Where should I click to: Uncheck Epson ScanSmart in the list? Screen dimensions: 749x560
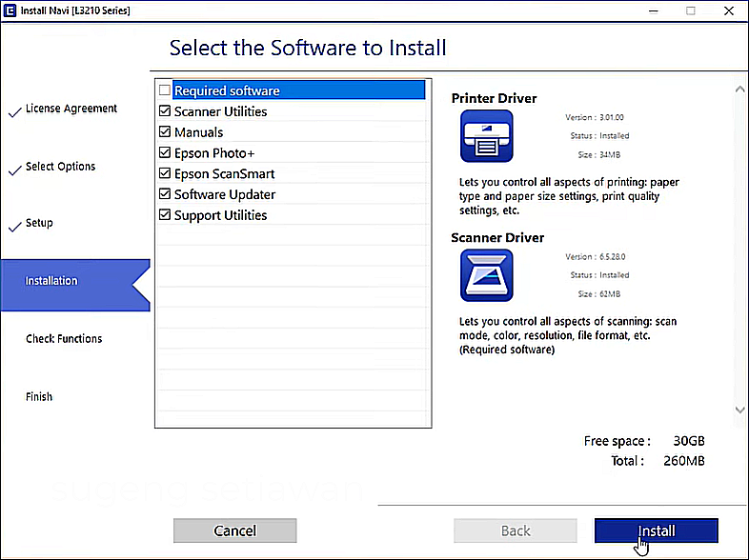coord(165,174)
